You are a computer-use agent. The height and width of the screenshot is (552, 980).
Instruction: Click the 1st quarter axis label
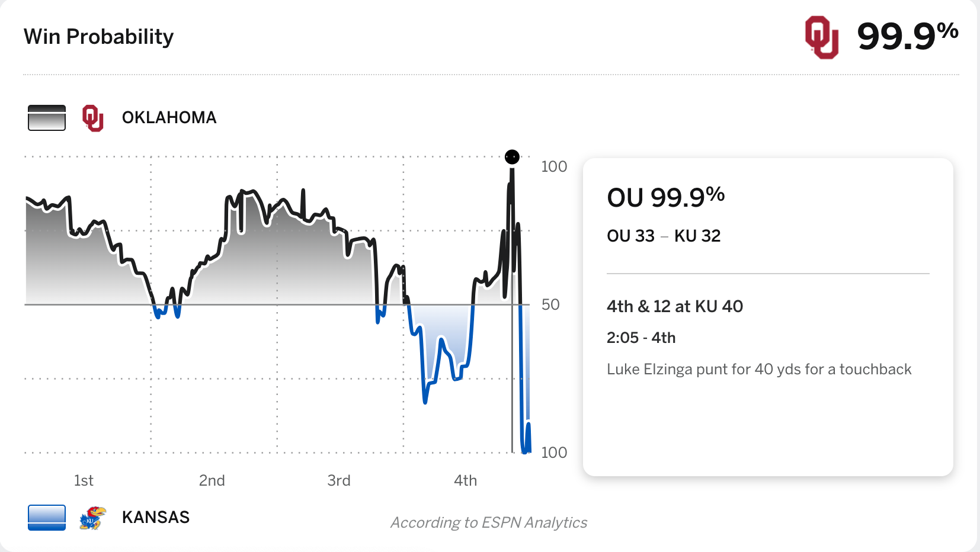(84, 480)
